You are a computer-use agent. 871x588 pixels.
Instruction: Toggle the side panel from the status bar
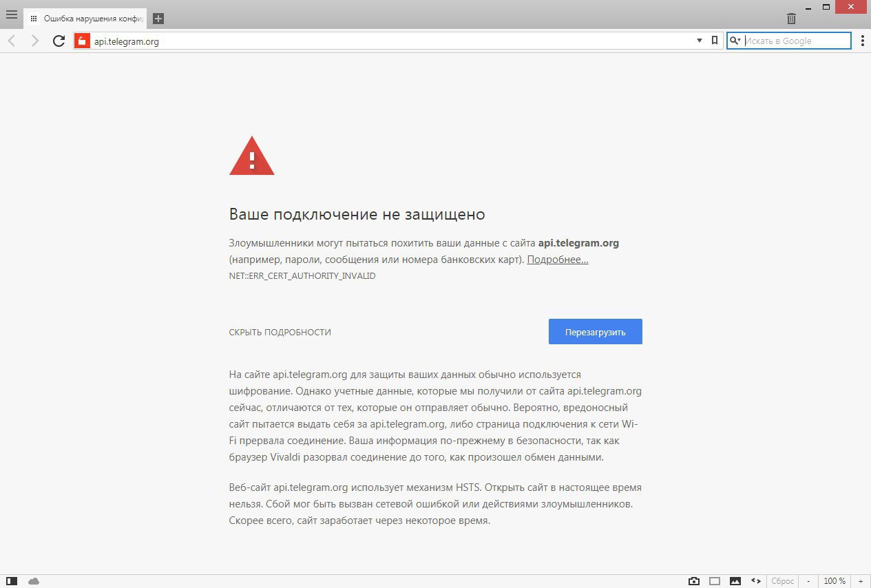12,581
